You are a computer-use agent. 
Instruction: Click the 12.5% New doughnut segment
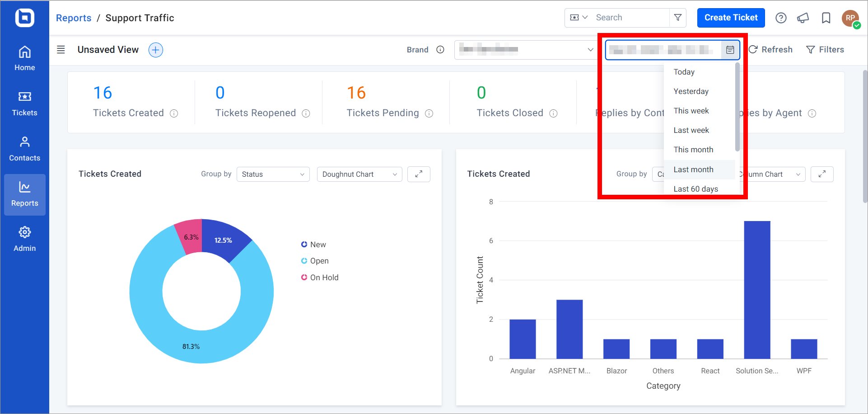224,240
